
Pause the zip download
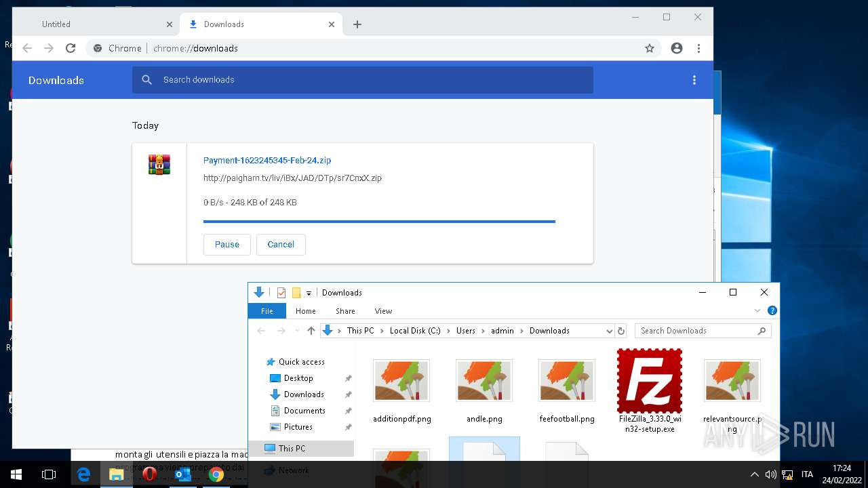pyautogui.click(x=226, y=245)
